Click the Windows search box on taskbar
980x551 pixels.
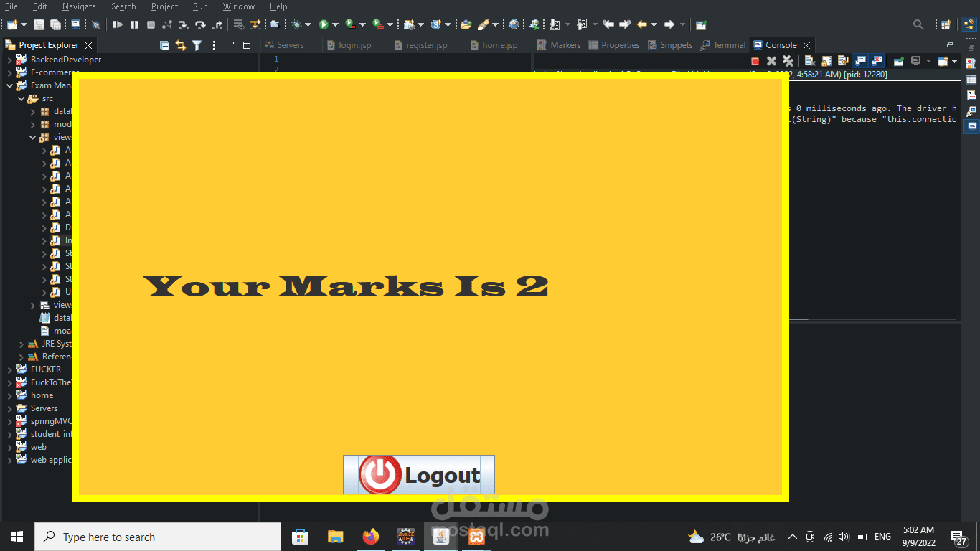(x=158, y=537)
